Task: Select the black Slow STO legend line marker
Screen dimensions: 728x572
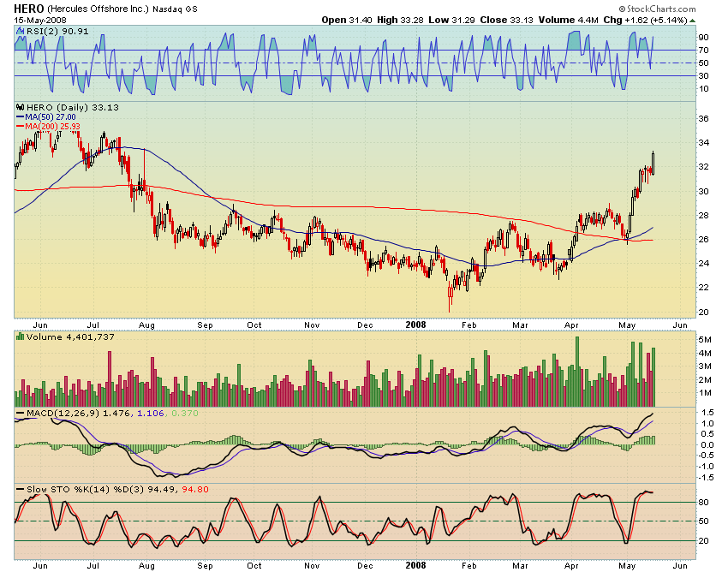Action: [x=20, y=489]
